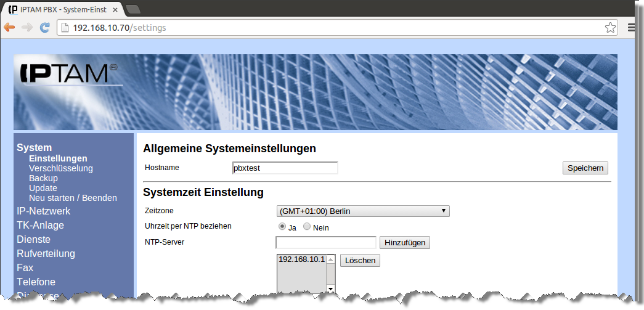The height and width of the screenshot is (310, 644).
Task: Open the Zeitzone dropdown
Action: pyautogui.click(x=363, y=211)
